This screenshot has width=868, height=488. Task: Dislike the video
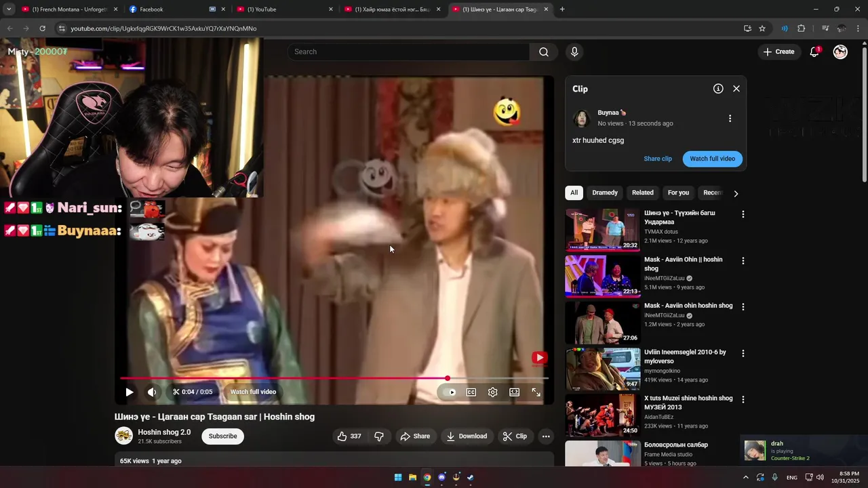click(379, 436)
